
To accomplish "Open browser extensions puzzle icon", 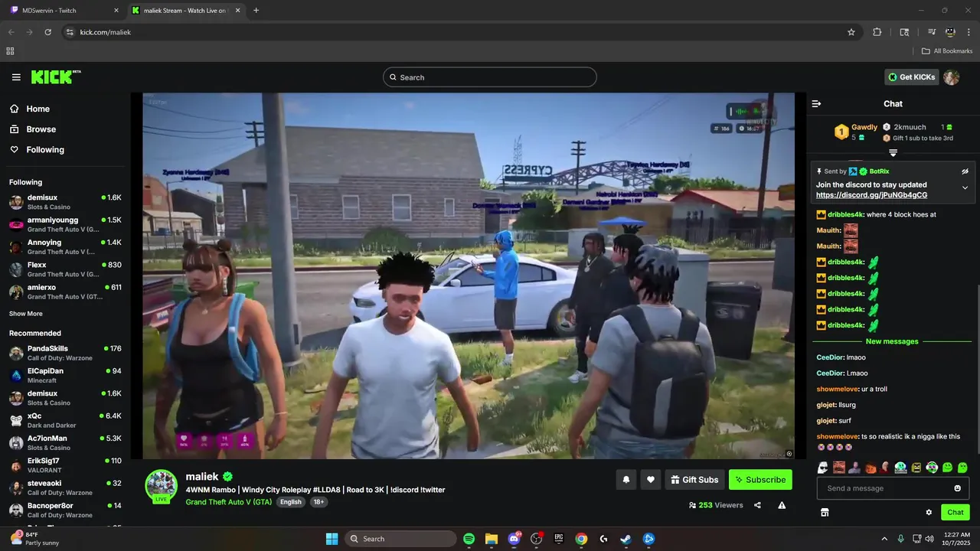I will click(877, 32).
